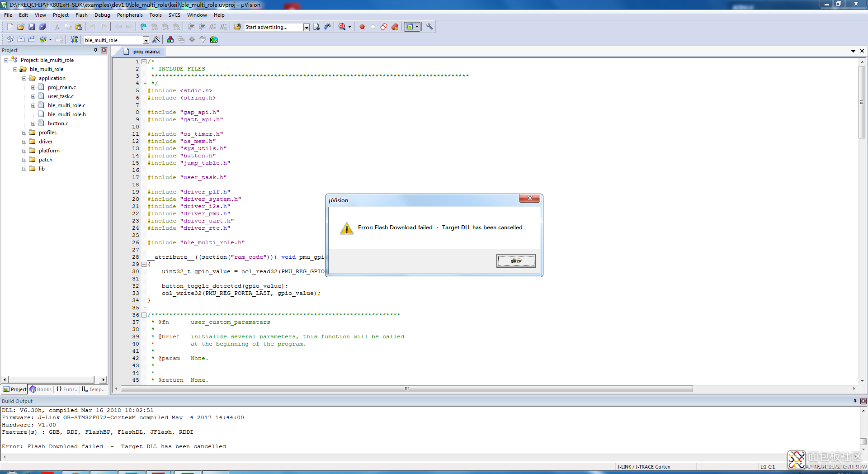Open a file with the folder icon
Screen dimensions: 868x474
pos(21,27)
